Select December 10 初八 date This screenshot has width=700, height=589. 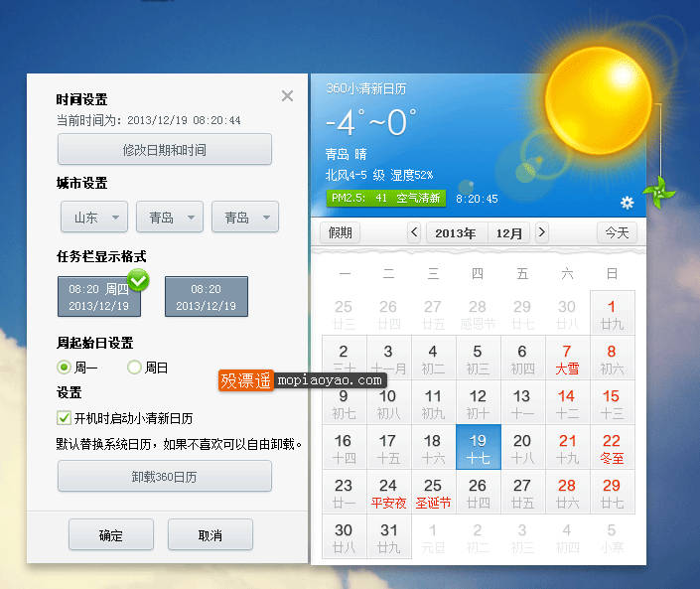(x=389, y=402)
